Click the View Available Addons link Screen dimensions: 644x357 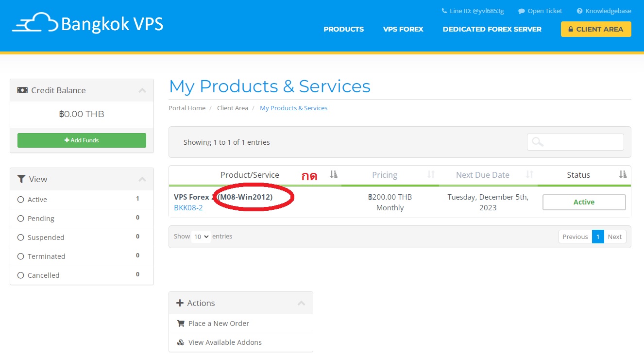(225, 342)
